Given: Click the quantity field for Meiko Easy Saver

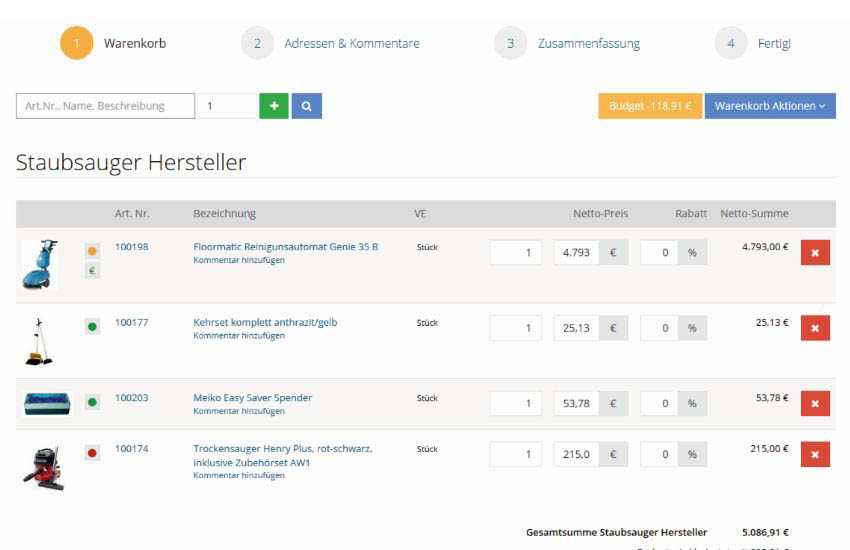Looking at the screenshot, I should (x=515, y=403).
